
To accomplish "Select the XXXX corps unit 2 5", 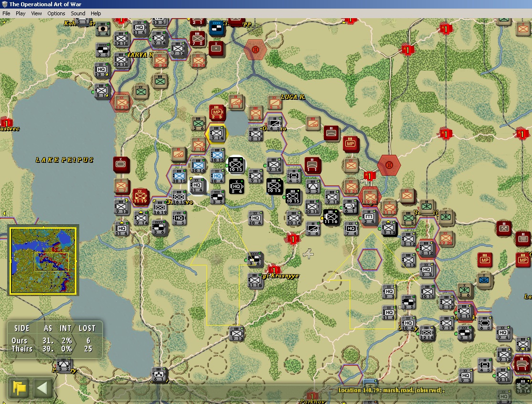I will 103,50.
